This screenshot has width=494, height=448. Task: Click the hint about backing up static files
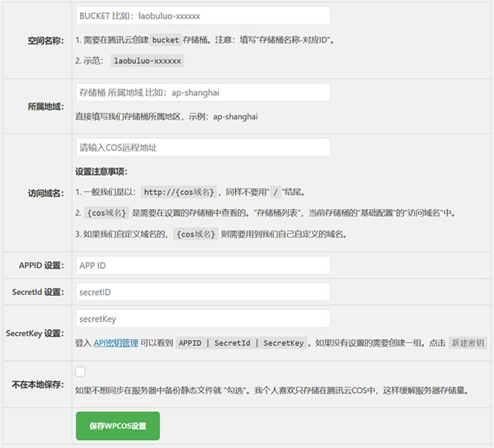click(273, 390)
